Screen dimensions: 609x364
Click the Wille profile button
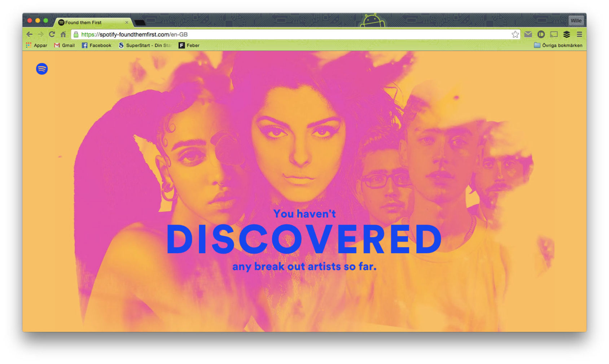pyautogui.click(x=576, y=21)
